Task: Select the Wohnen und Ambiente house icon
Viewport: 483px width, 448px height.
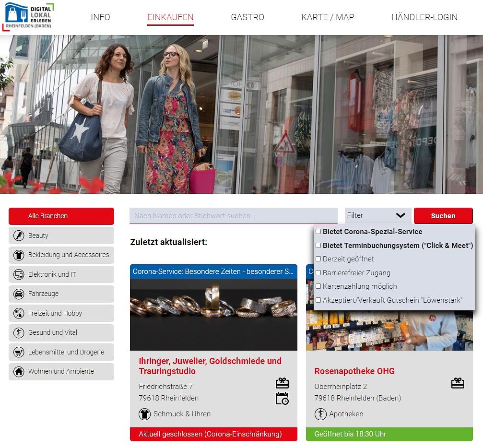Action: point(19,371)
